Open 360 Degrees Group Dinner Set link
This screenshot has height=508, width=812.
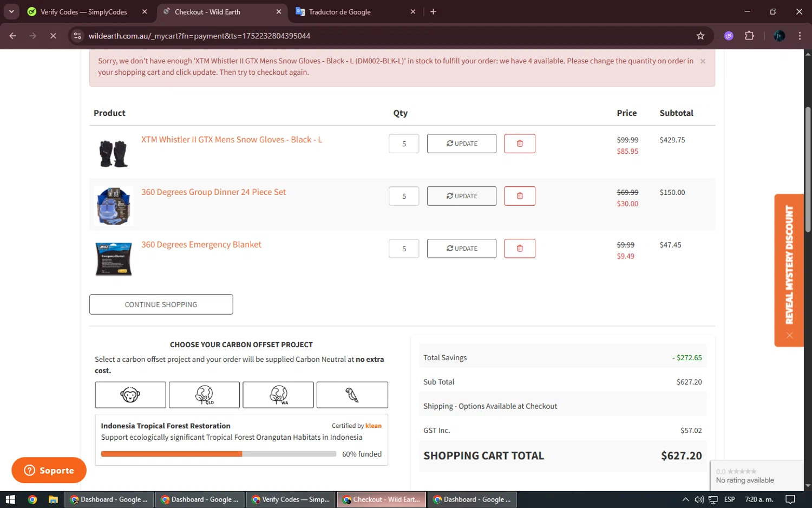coord(214,192)
